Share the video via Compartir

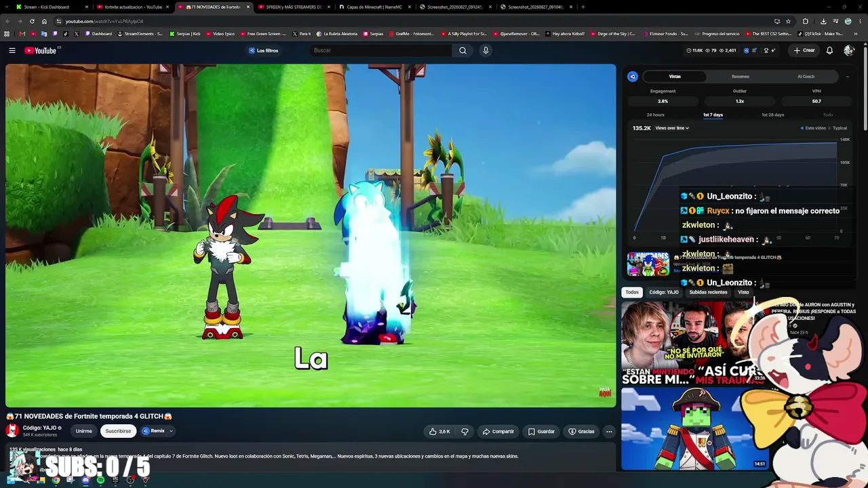click(498, 431)
